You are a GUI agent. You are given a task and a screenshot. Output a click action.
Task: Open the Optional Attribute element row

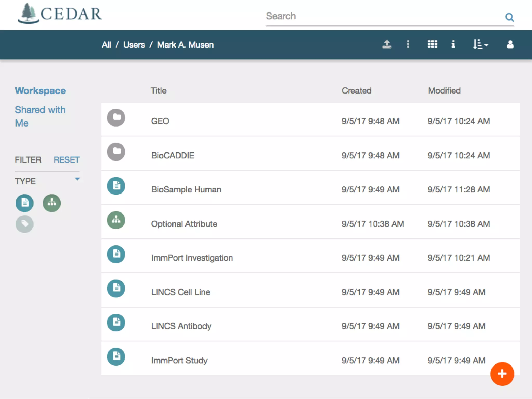[184, 224]
